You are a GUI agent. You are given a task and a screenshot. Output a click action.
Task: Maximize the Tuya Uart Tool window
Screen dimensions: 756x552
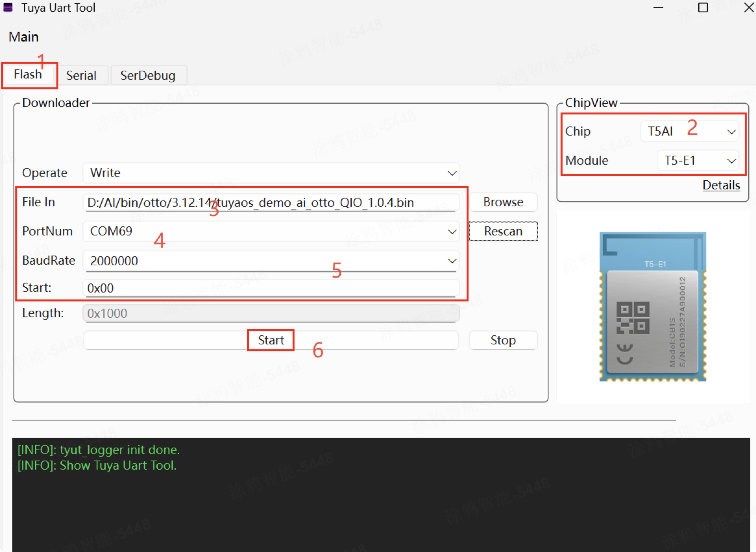[x=703, y=7]
